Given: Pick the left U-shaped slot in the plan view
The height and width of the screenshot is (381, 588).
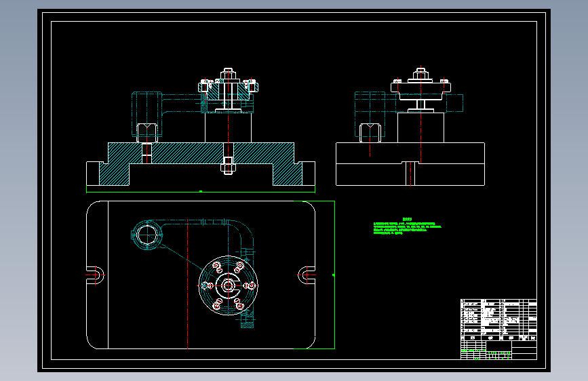Looking at the screenshot, I should click(x=95, y=275).
